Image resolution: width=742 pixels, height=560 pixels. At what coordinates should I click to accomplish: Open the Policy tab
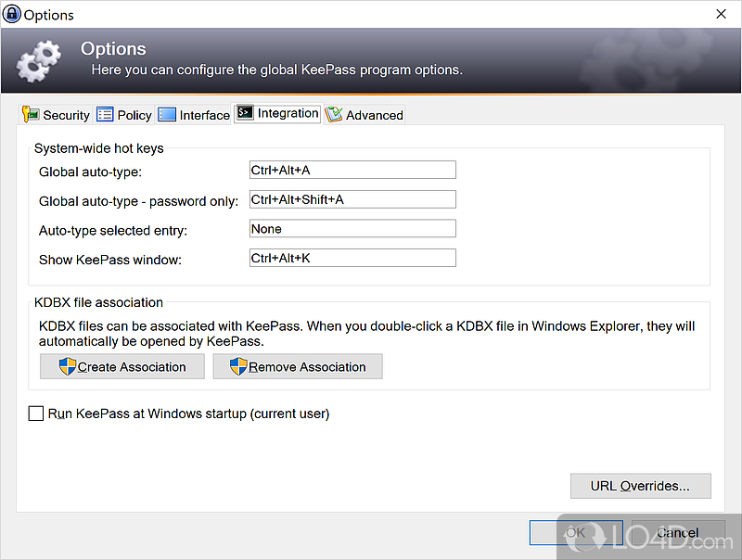coord(124,115)
